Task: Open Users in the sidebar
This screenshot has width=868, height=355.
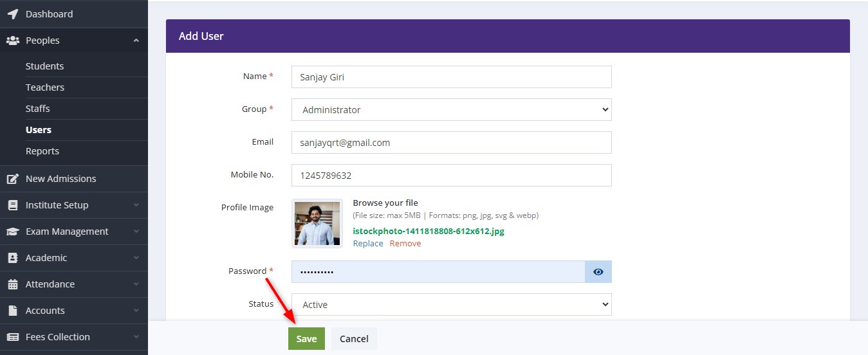Action: pos(39,129)
